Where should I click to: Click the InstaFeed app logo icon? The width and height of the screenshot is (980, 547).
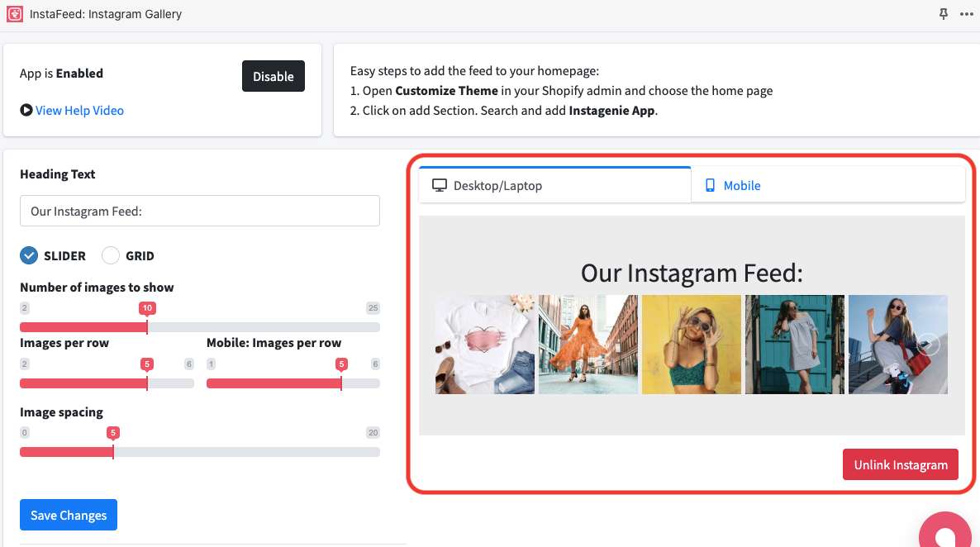coord(14,14)
